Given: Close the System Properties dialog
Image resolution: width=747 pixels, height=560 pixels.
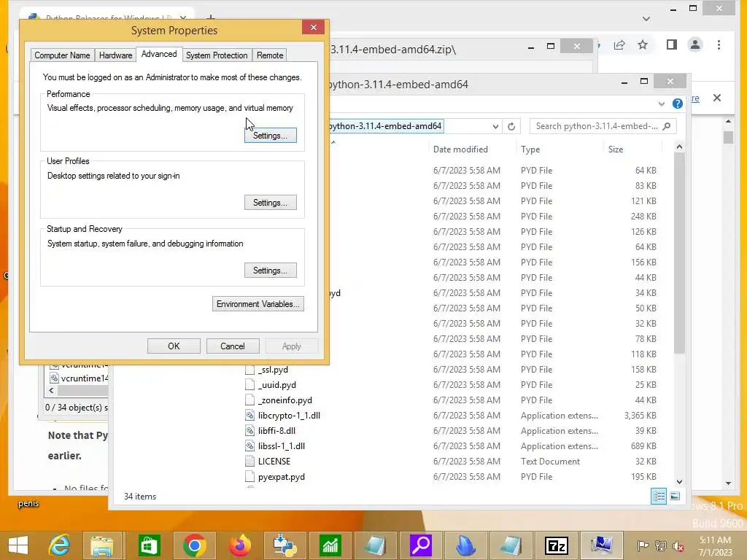Looking at the screenshot, I should pyautogui.click(x=313, y=27).
